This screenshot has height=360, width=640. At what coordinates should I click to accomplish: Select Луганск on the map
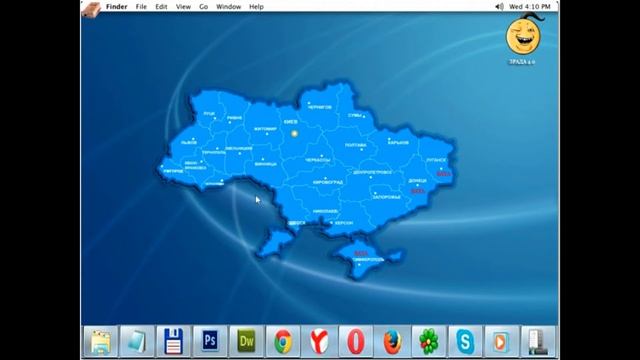click(436, 160)
